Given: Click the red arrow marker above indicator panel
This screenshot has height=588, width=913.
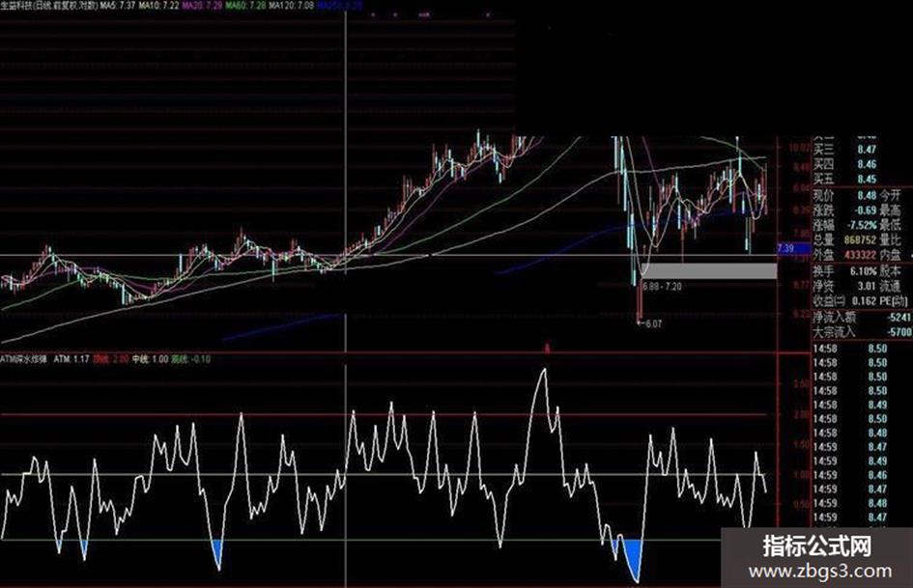Looking at the screenshot, I should pyautogui.click(x=546, y=348).
